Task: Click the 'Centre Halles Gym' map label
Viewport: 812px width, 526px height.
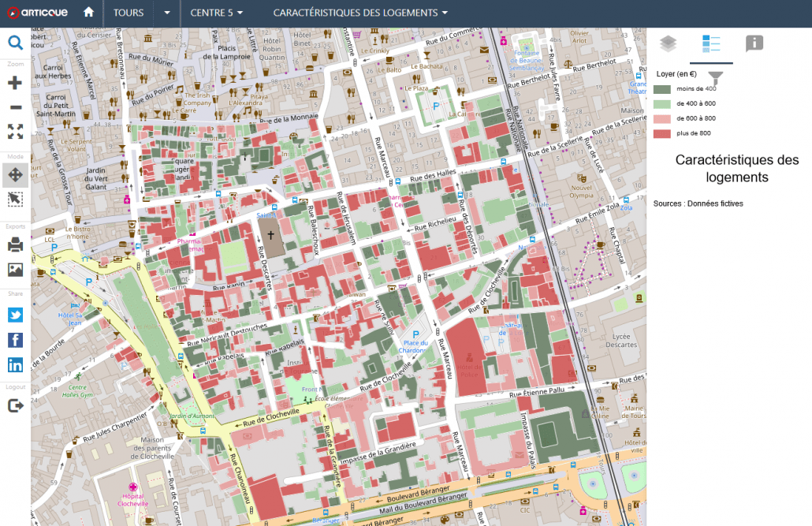Action: 78,391
